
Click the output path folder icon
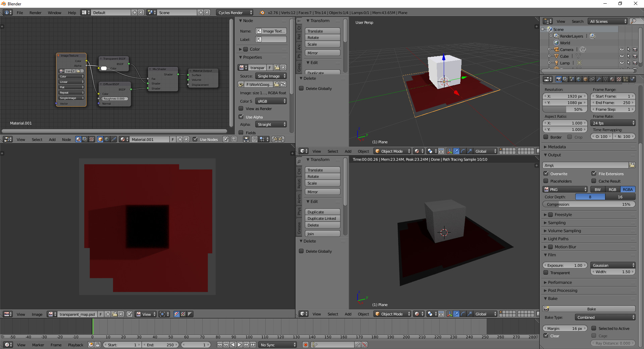(632, 165)
